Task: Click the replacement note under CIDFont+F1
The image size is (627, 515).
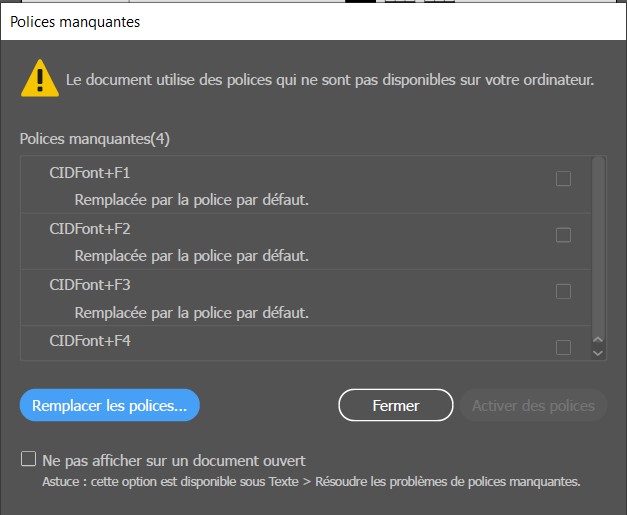Action: tap(191, 199)
